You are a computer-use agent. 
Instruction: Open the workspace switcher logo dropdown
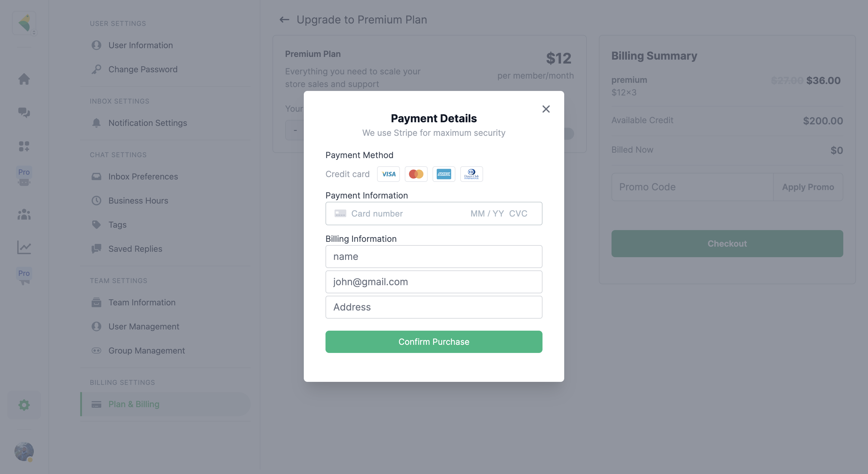[24, 23]
